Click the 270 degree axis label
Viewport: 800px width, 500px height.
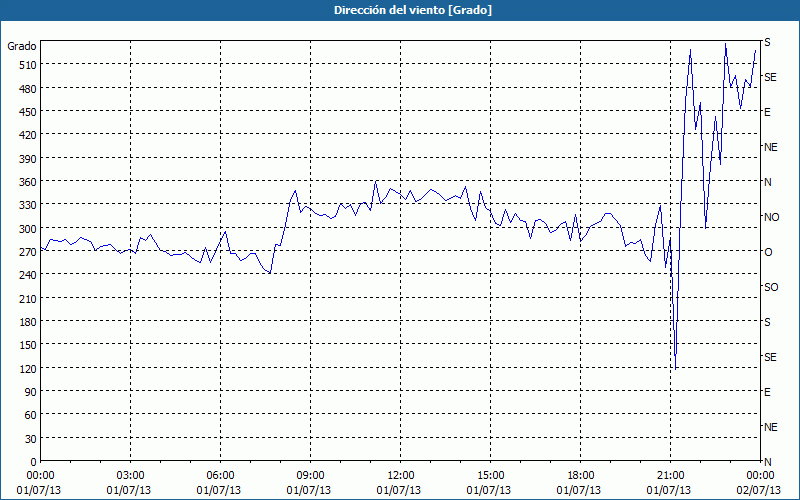[x=29, y=252]
